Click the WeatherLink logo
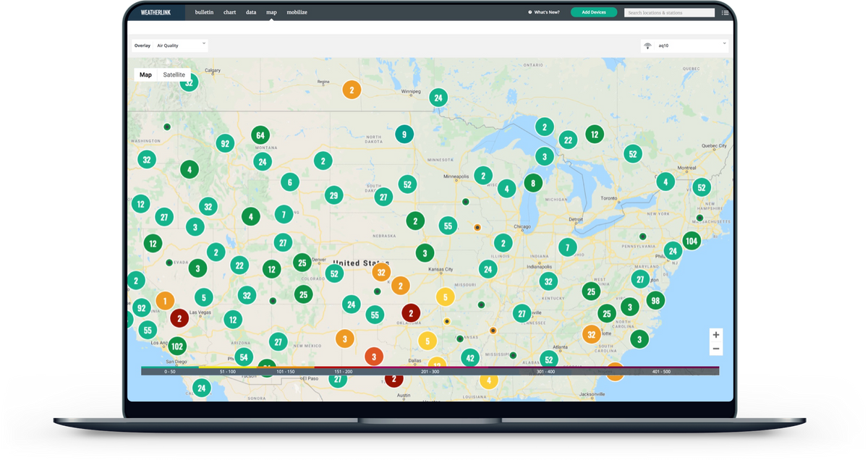The width and height of the screenshot is (868, 460). point(156,12)
